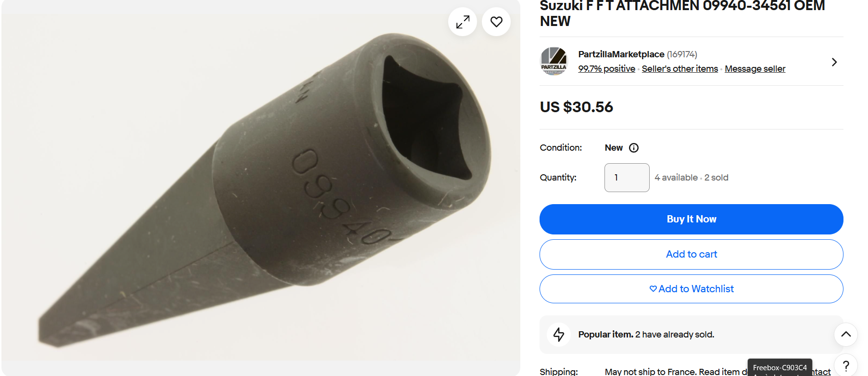
Task: Expand seller details with the right chevron
Action: click(x=834, y=62)
